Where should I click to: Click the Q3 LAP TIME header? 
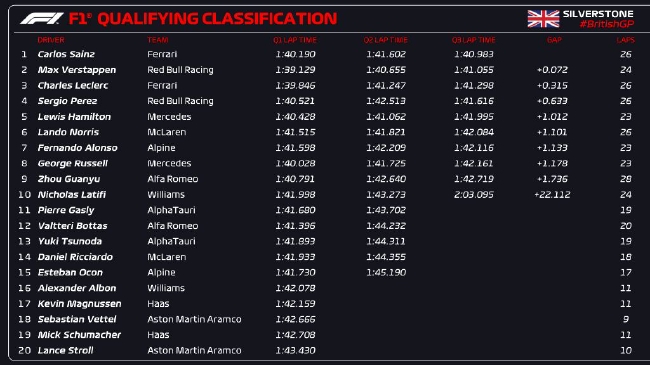[x=473, y=40]
